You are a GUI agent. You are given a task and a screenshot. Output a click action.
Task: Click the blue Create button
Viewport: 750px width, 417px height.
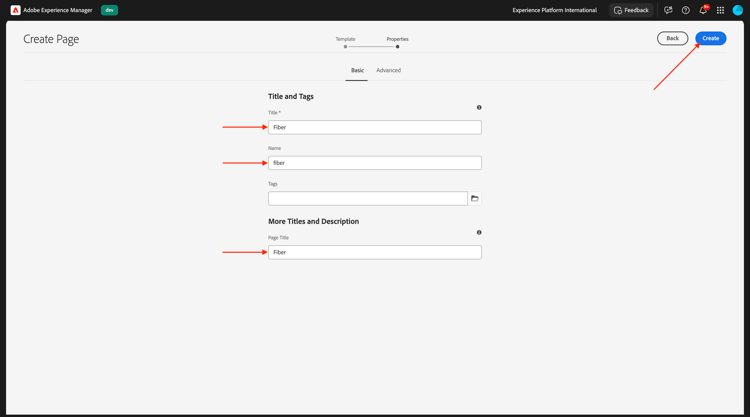click(711, 38)
